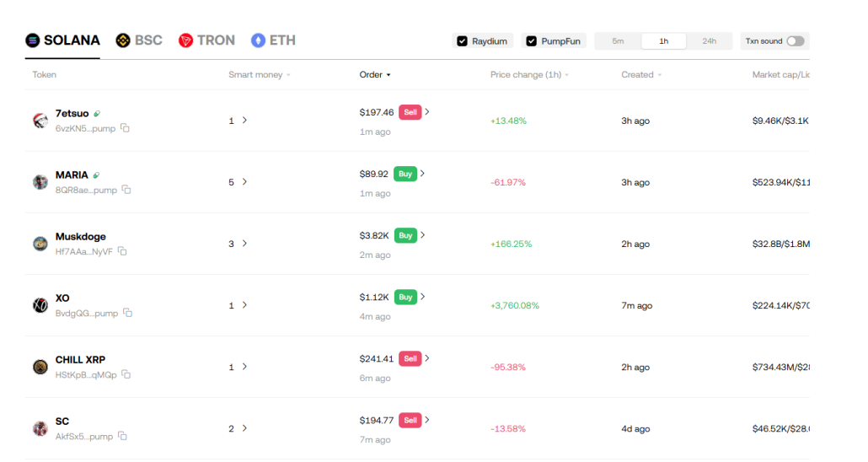The image size is (868, 462).
Task: Copy the Muskdoge contract address
Action: point(122,251)
